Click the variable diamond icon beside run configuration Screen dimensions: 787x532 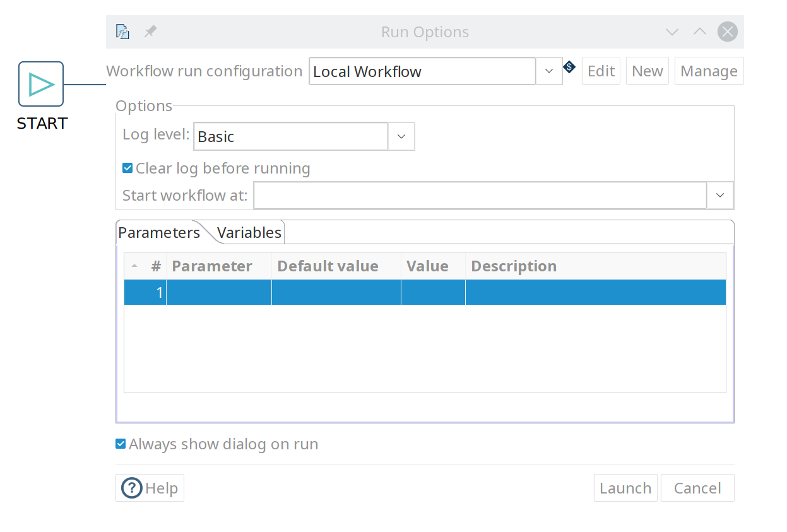click(x=569, y=66)
